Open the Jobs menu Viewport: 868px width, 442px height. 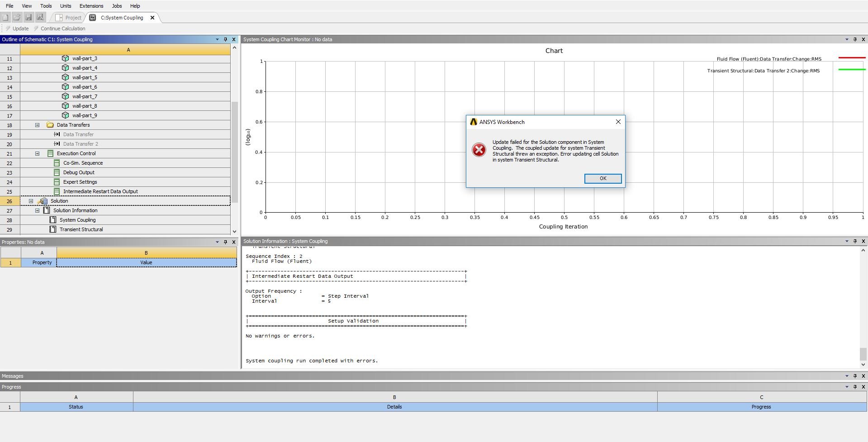click(x=117, y=6)
